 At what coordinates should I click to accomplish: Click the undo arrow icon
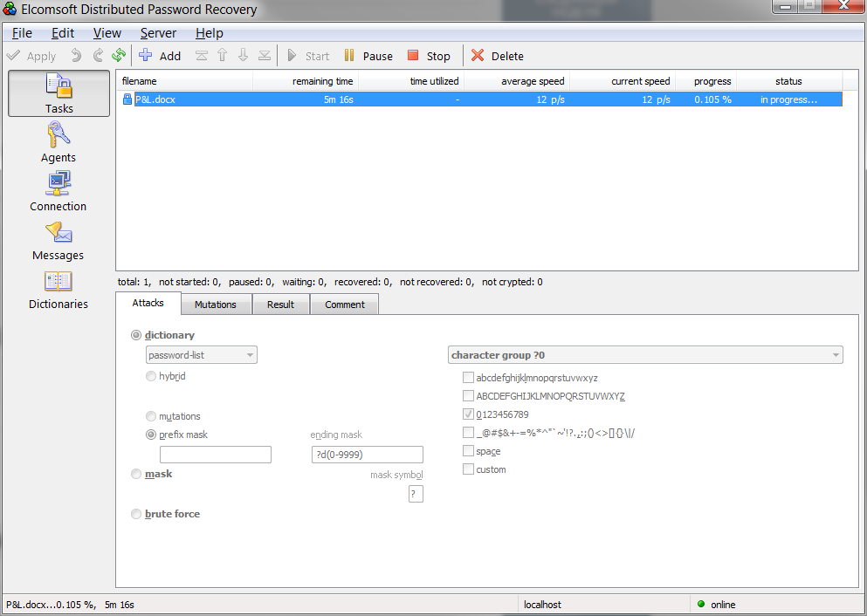76,55
